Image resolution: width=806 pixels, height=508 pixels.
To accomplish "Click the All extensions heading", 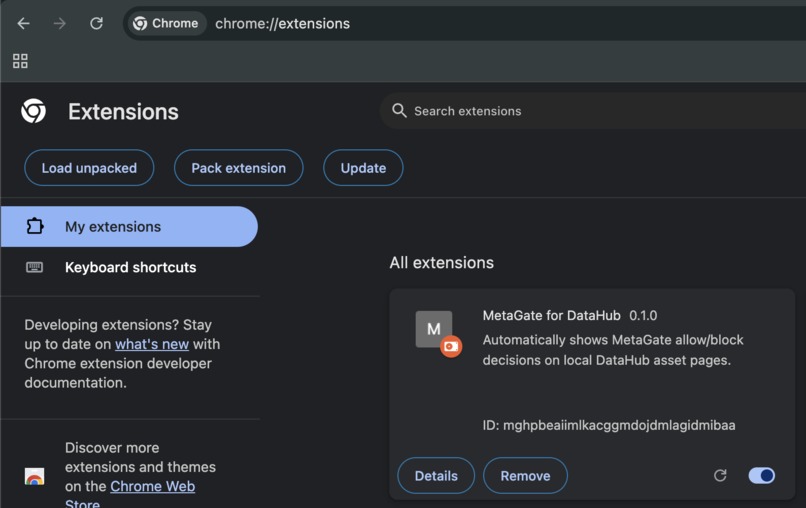I will click(x=441, y=263).
